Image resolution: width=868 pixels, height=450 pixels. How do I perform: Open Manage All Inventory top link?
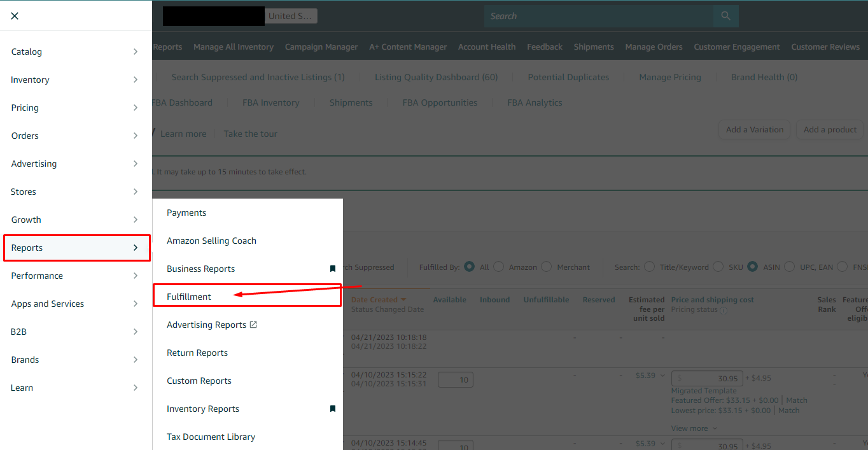coord(234,46)
